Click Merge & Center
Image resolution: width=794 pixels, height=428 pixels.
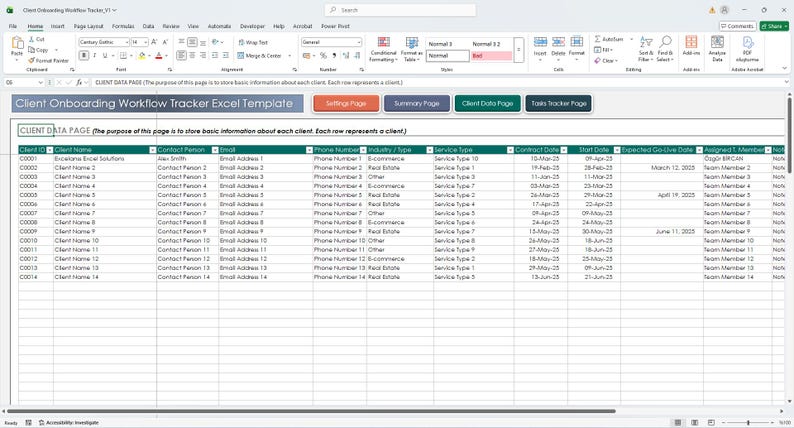tap(259, 56)
